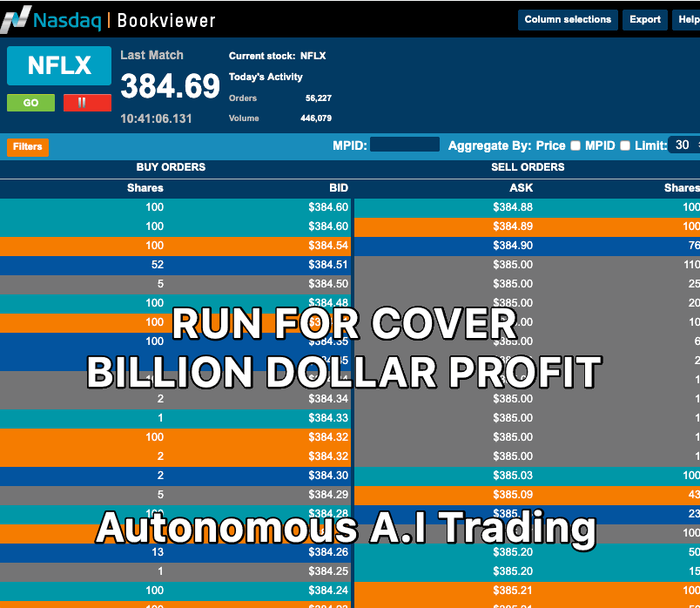Pause the feed with red pause button
Viewport: 700px width, 608px height.
pyautogui.click(x=87, y=103)
